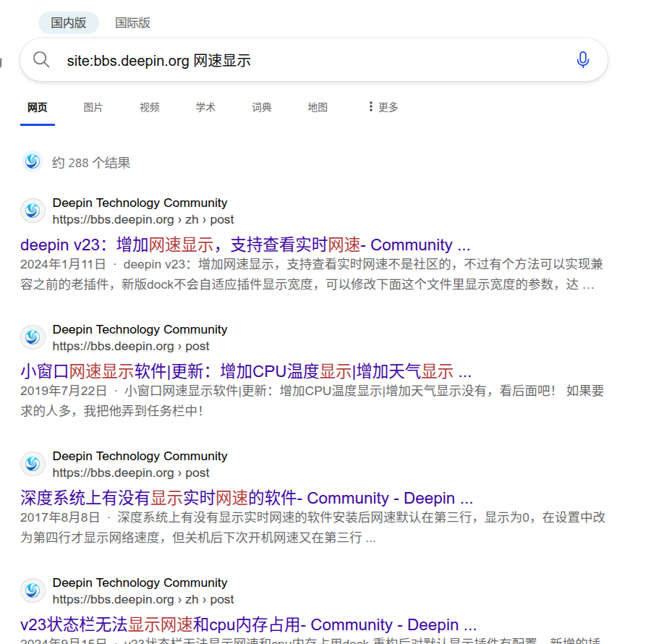Click URL above v23状态栏 result title
This screenshot has height=644, width=651.
[x=143, y=600]
